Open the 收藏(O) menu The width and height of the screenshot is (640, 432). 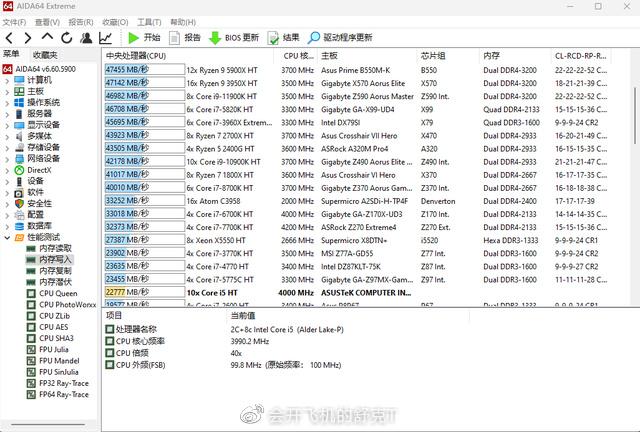[115, 22]
